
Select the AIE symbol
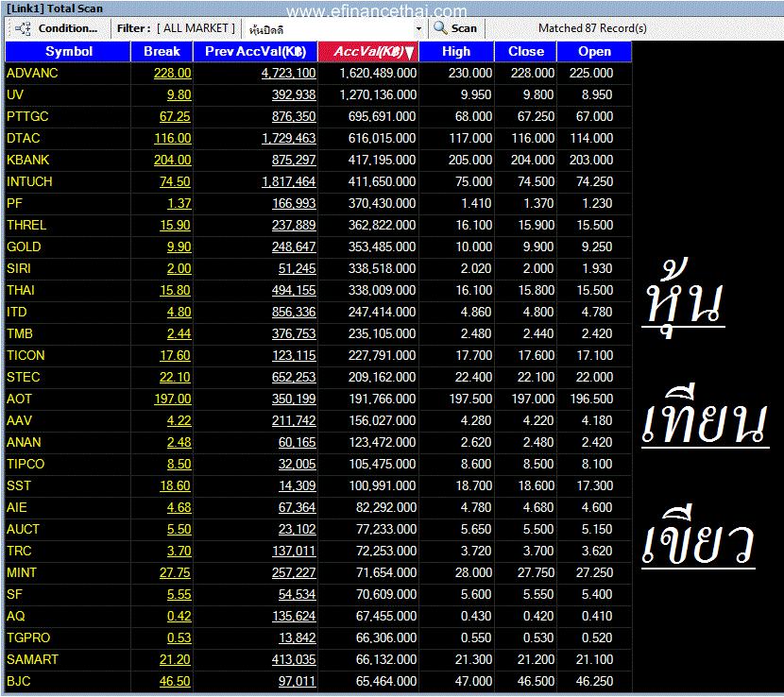[16, 508]
